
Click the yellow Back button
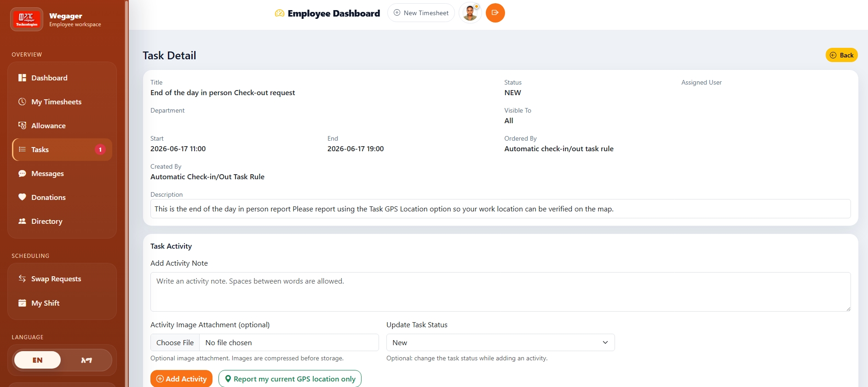pyautogui.click(x=842, y=55)
